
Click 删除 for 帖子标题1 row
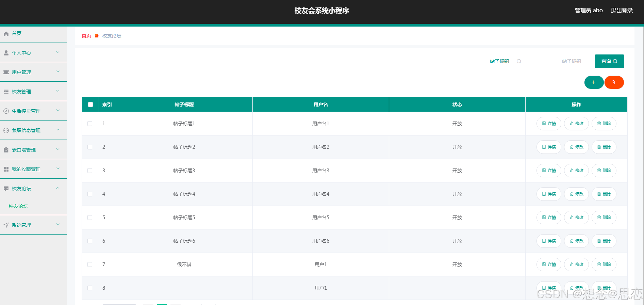604,124
